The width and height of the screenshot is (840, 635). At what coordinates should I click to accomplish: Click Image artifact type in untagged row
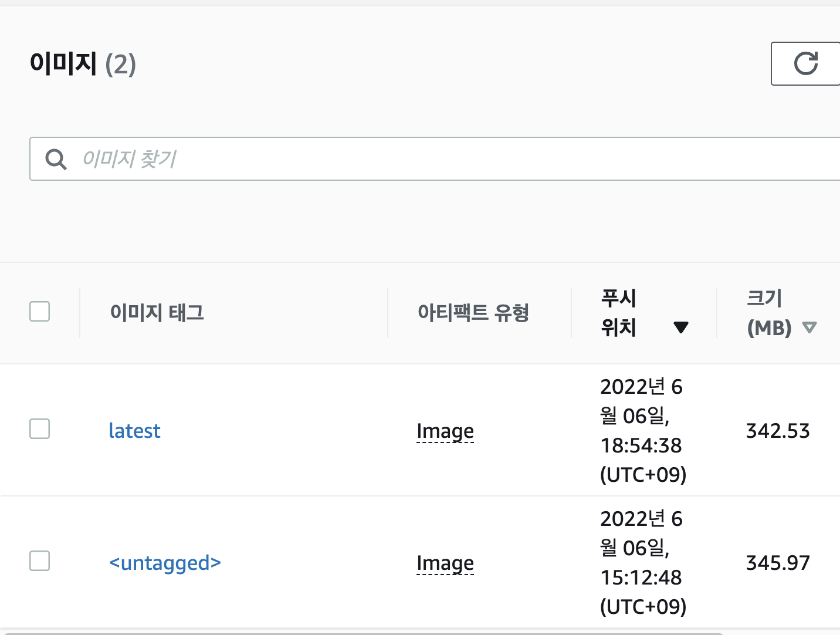click(x=445, y=563)
